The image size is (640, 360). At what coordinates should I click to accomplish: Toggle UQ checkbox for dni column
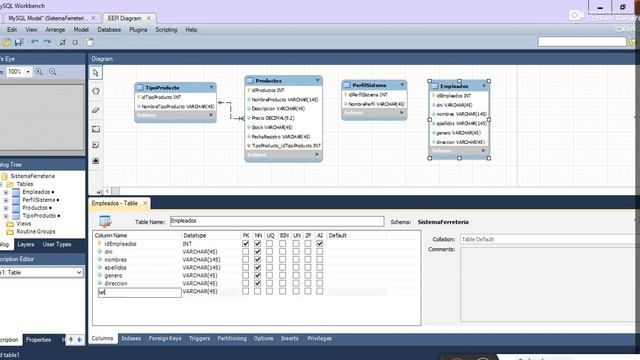pos(269,252)
